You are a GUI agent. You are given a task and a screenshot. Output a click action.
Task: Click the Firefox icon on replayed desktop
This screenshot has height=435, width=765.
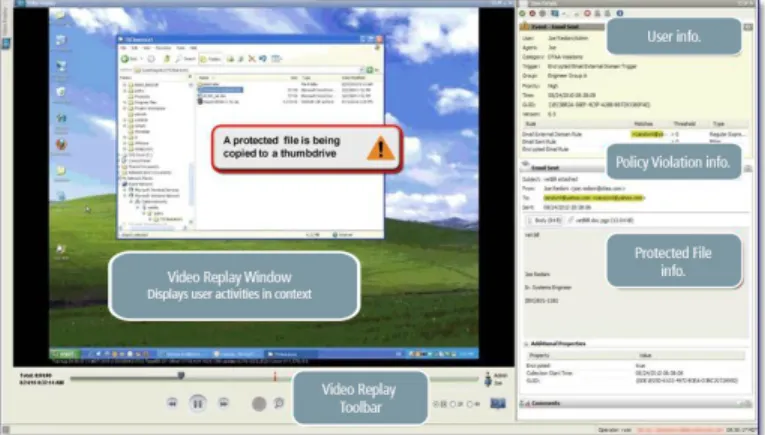pos(61,144)
